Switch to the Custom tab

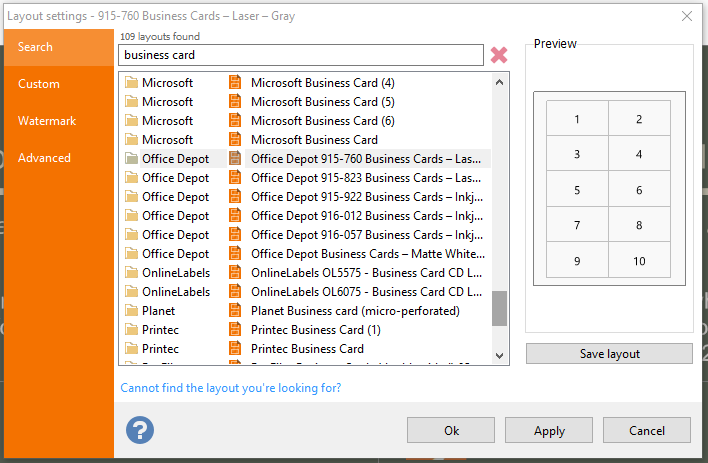pyautogui.click(x=39, y=84)
